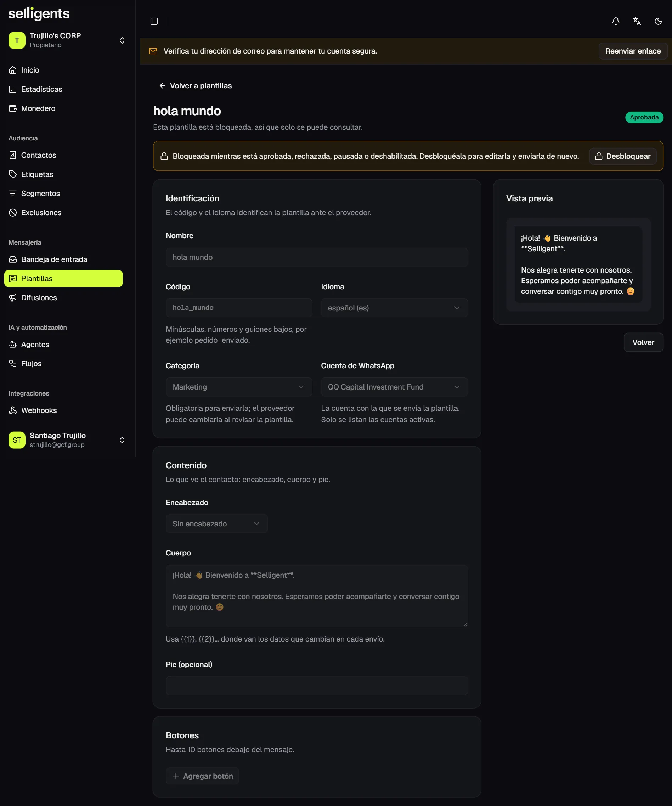The width and height of the screenshot is (672, 806).
Task: Click the Reenviar enlace button
Action: pyautogui.click(x=632, y=51)
